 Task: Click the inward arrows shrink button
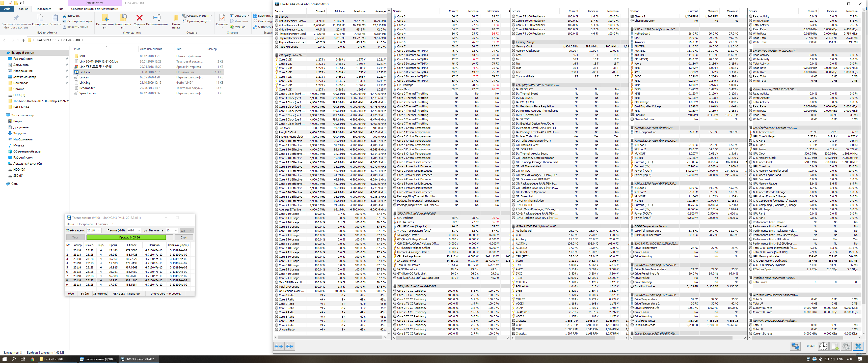[x=289, y=346]
